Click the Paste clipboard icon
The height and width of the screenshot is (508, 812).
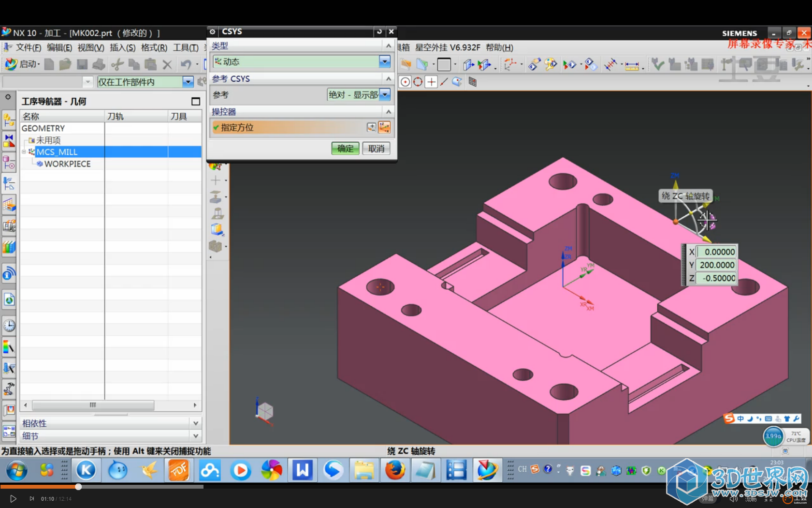(151, 64)
